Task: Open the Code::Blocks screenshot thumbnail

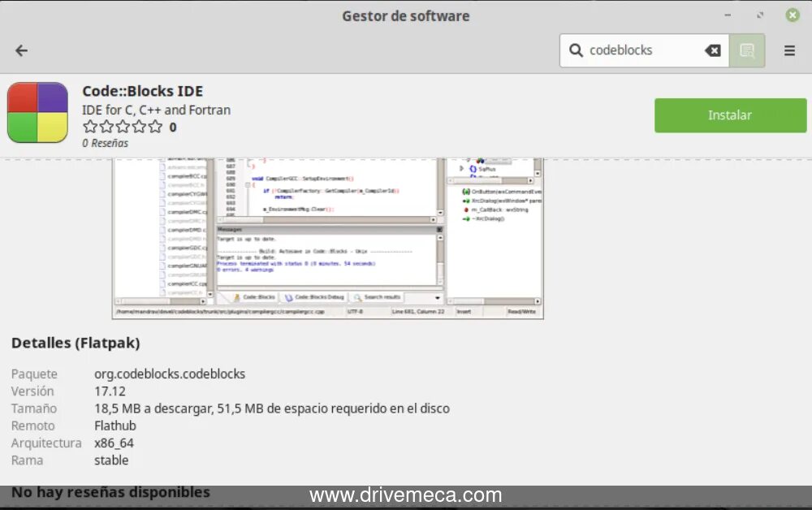Action: [x=328, y=238]
